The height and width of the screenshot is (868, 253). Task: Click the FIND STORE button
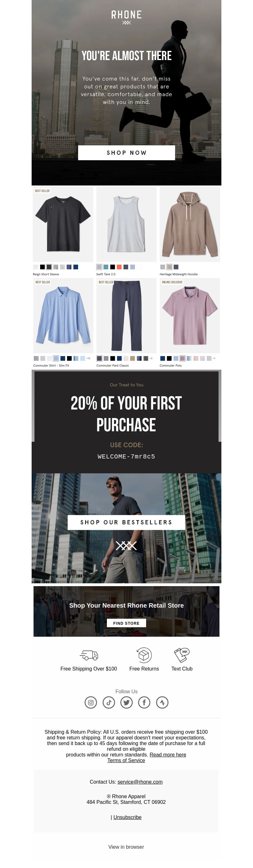126,623
